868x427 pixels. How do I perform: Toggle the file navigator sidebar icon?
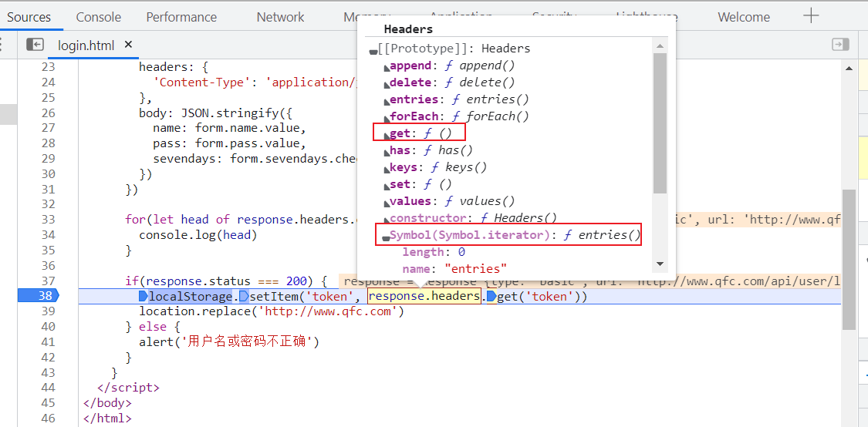pos(35,45)
